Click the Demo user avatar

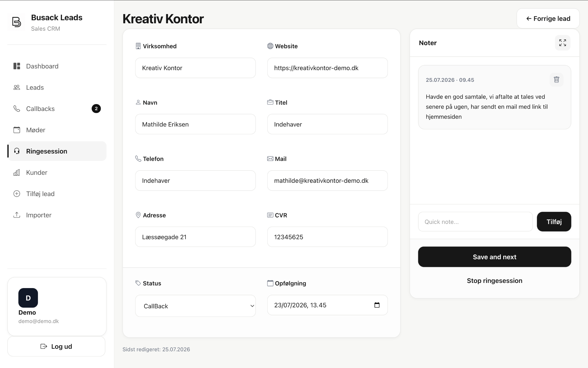point(28,298)
